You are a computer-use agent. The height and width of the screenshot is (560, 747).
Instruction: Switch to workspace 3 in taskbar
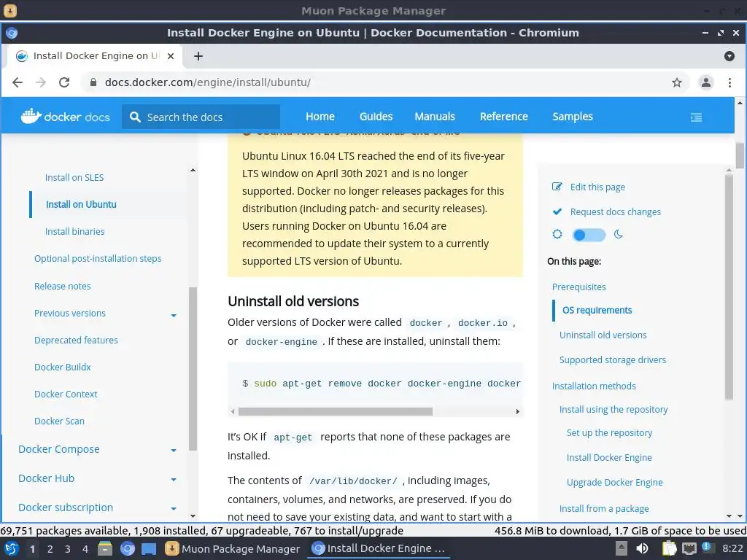pos(68,549)
